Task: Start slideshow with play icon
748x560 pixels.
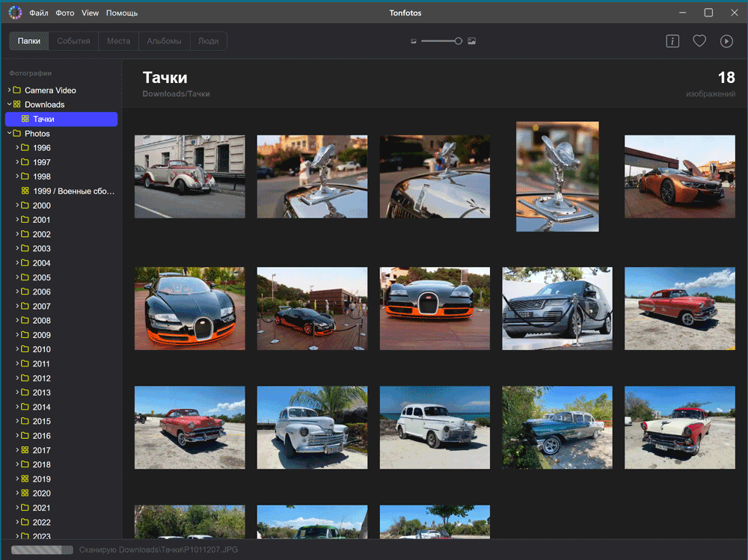Action: tap(726, 41)
